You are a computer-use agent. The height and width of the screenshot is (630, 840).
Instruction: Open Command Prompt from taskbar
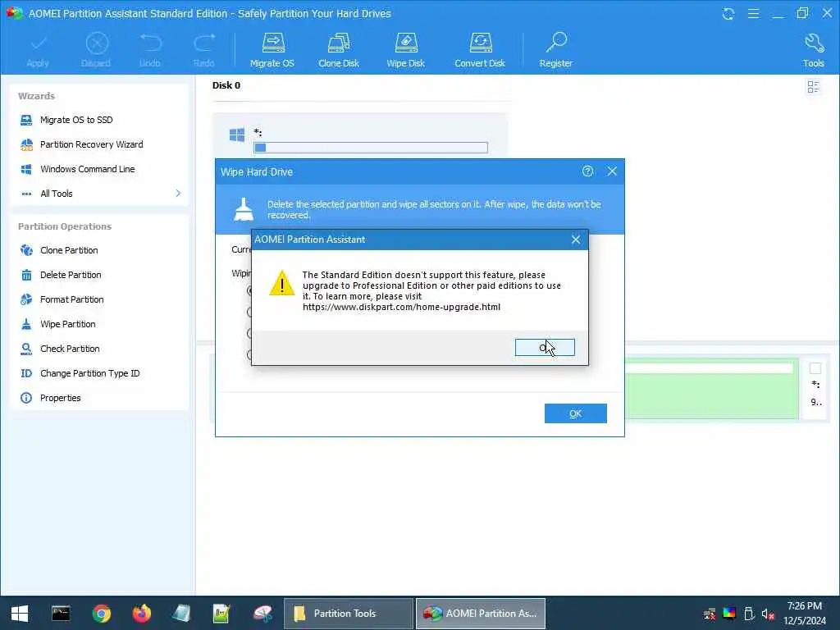61,614
